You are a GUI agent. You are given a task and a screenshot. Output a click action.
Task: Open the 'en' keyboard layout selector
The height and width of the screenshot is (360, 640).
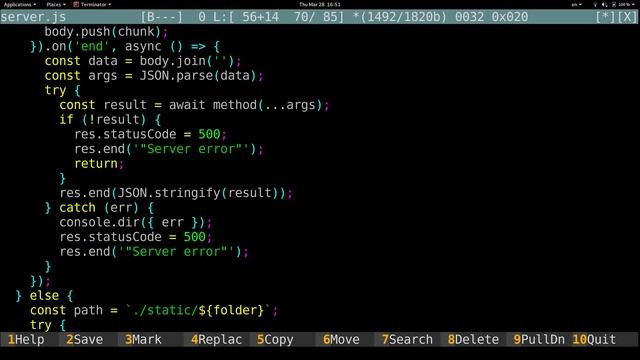pos(576,4)
